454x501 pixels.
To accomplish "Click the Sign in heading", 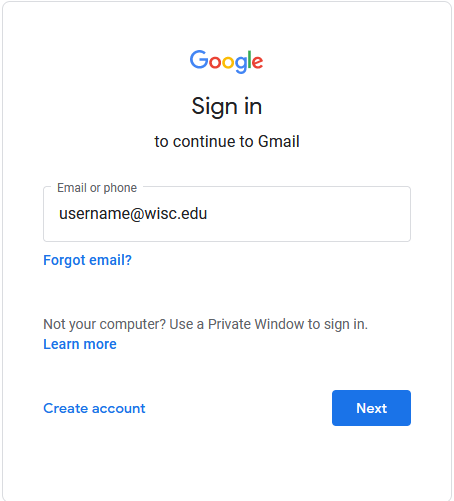I will [227, 107].
